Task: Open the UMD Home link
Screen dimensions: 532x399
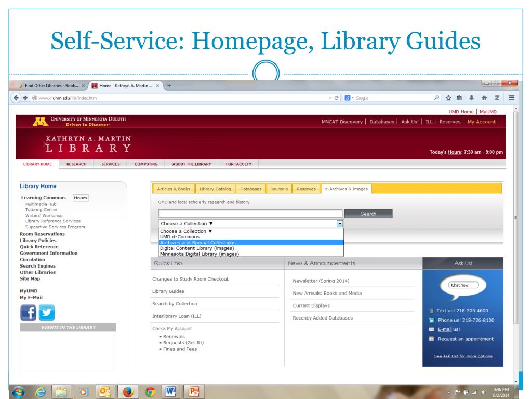Action: coord(461,112)
